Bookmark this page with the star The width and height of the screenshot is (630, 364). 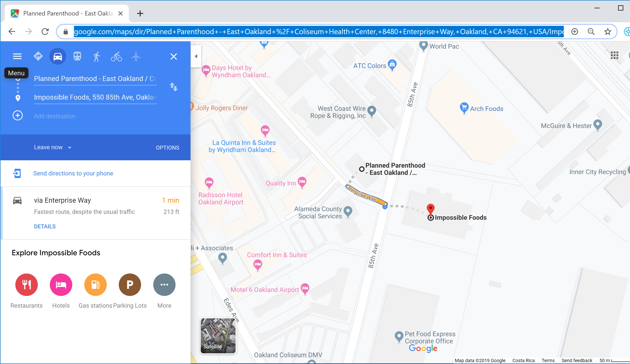608,32
